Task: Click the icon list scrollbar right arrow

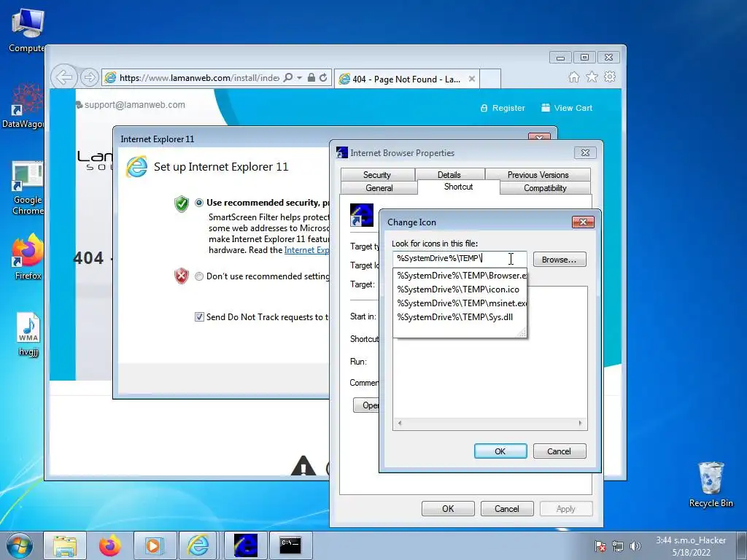Action: point(580,423)
